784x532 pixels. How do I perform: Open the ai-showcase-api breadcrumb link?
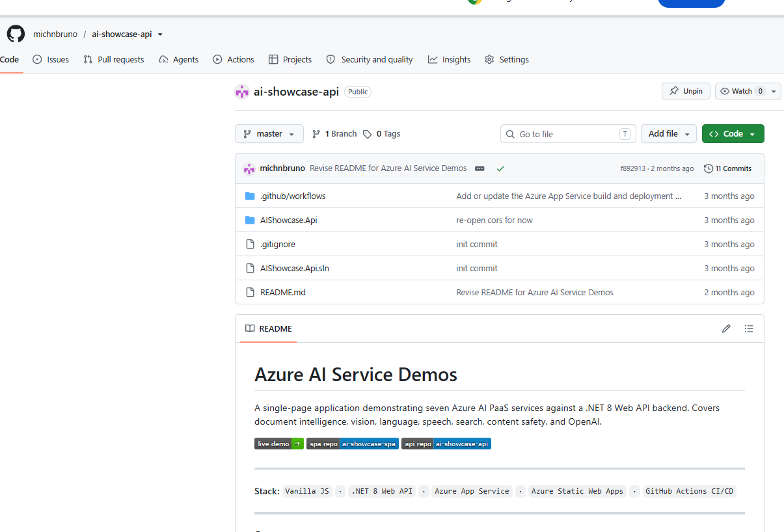point(122,34)
